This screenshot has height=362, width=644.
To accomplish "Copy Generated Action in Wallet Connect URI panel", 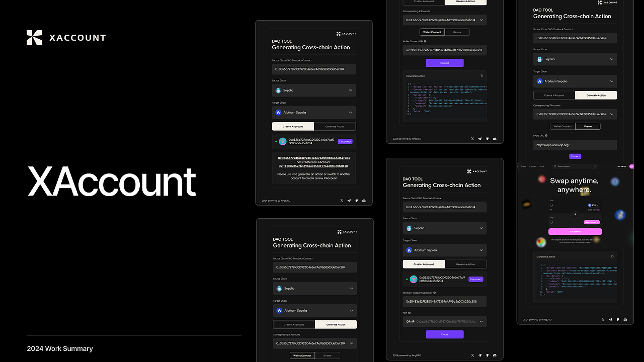I will pyautogui.click(x=481, y=76).
